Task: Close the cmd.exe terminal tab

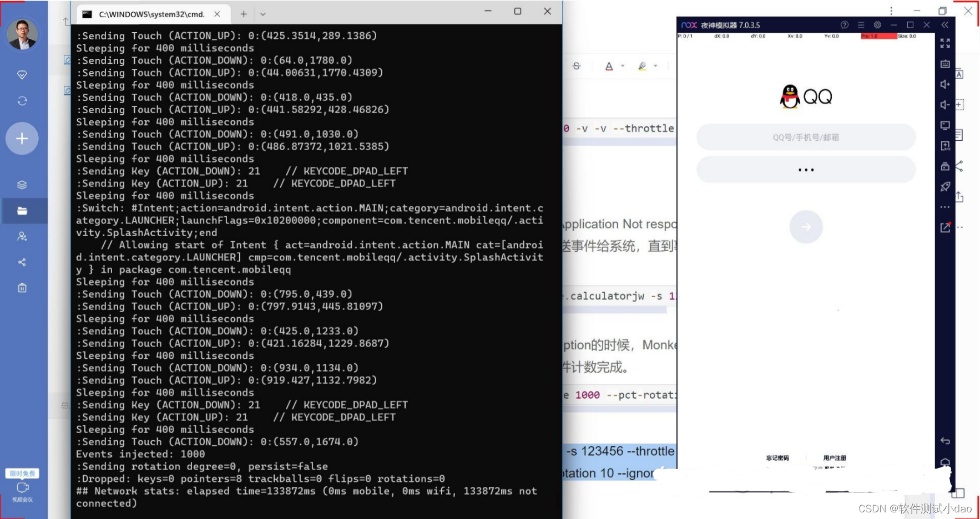Action: pyautogui.click(x=217, y=14)
